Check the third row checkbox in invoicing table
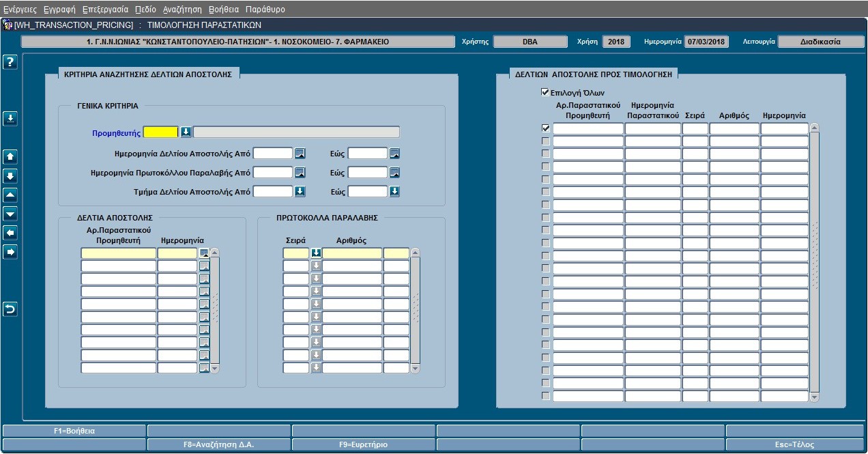Viewport: 868px width, 454px height. [x=545, y=154]
